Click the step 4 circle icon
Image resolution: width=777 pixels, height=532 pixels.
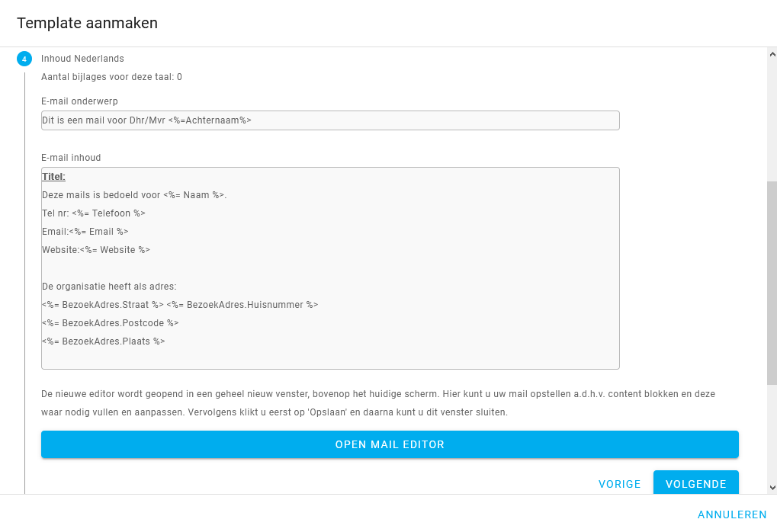24,59
